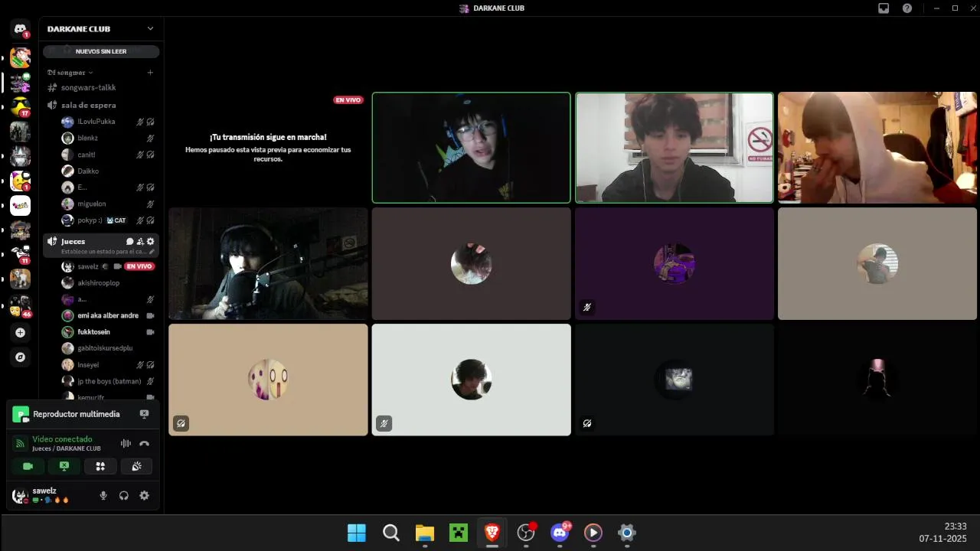This screenshot has height=551, width=980.
Task: Open chat icon for Jueces voice channel
Action: [129, 242]
